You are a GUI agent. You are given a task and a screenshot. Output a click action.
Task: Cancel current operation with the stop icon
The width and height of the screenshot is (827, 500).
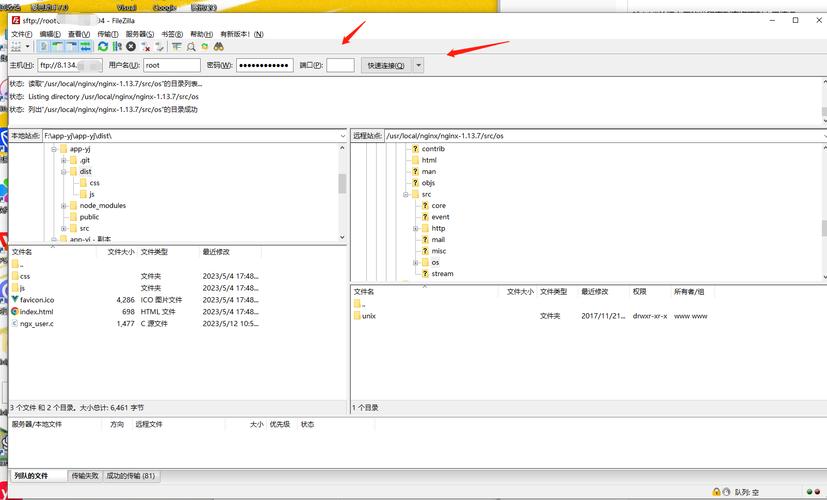(x=131, y=46)
